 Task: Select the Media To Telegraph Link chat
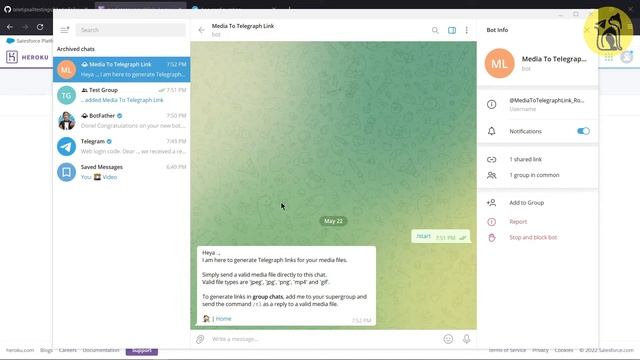point(122,69)
